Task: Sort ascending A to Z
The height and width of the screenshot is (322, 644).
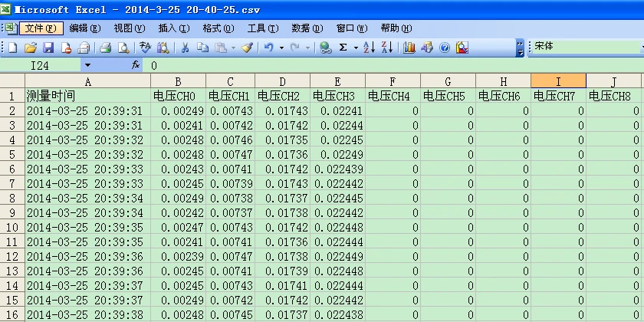Action: pos(370,48)
